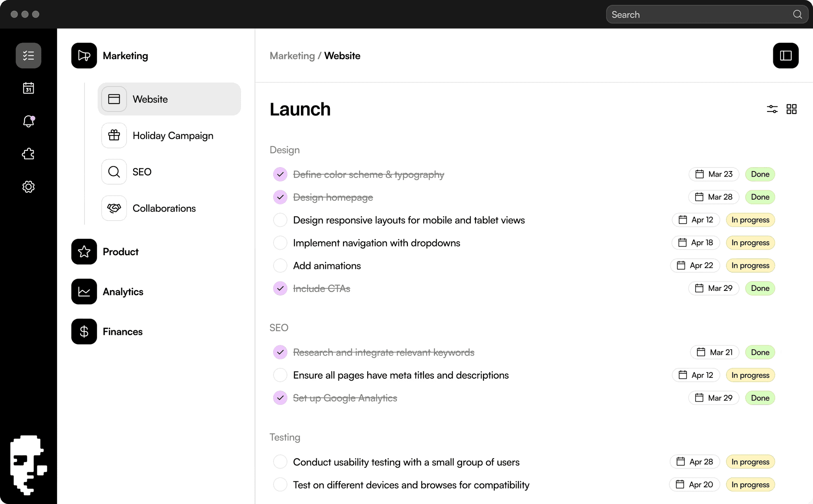
Task: Check Implement navigation with dropdowns task
Action: click(280, 243)
